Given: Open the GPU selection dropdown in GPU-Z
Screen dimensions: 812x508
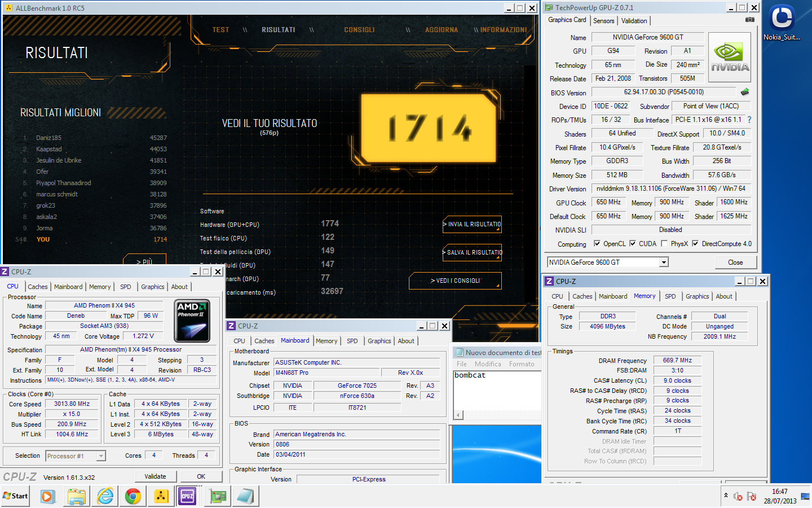Looking at the screenshot, I should (x=664, y=262).
